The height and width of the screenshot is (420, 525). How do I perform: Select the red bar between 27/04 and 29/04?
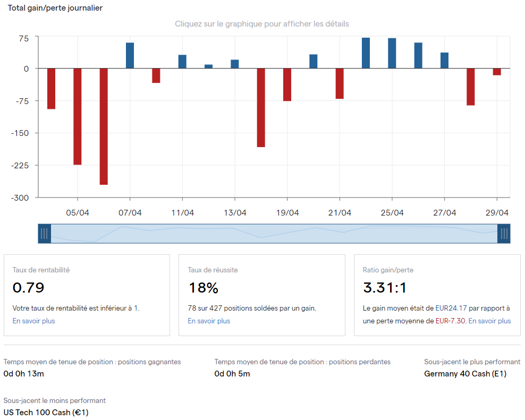pyautogui.click(x=471, y=87)
